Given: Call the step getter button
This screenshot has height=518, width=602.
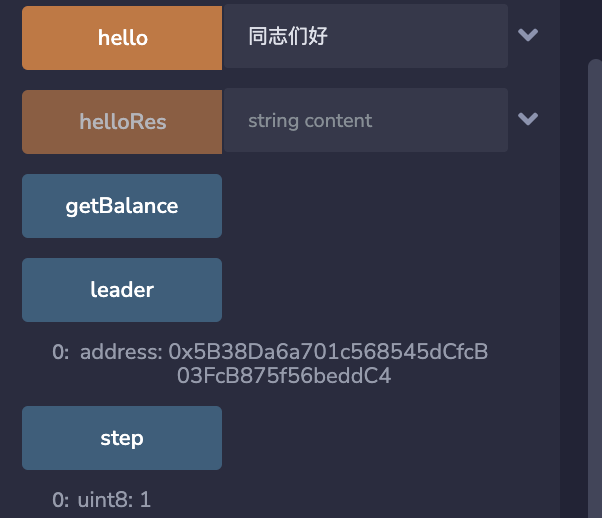Looking at the screenshot, I should point(122,438).
